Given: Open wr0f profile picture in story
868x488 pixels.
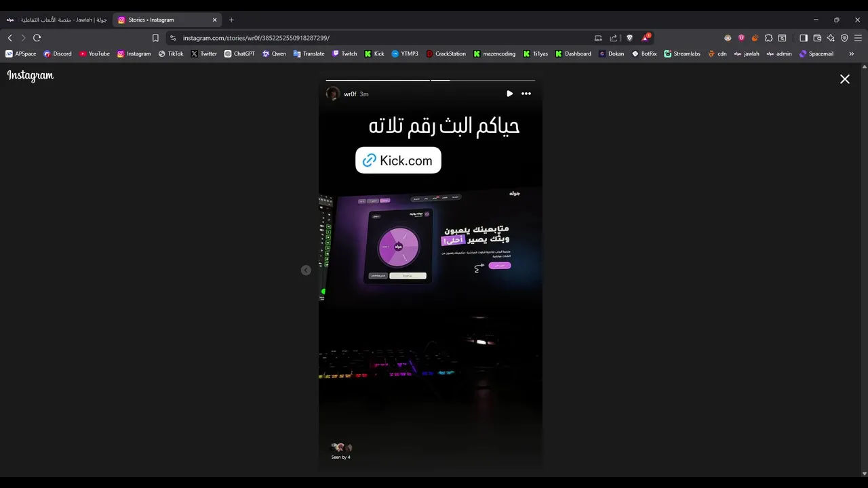Looking at the screenshot, I should tap(332, 94).
